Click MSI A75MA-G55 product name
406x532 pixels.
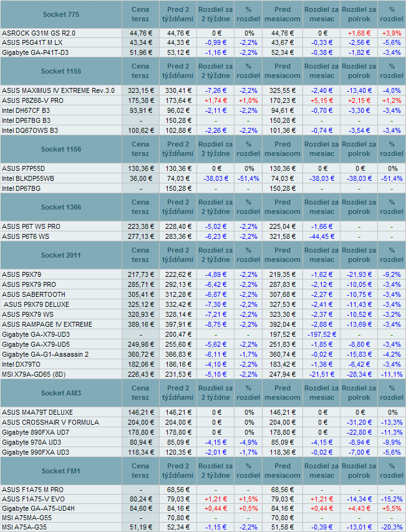pos(27,518)
